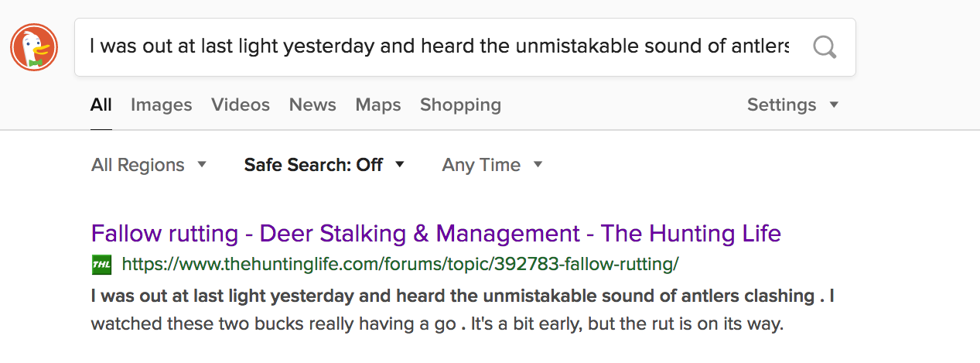This screenshot has height=363, width=980.
Task: Switch to the Images tab
Action: click(161, 104)
